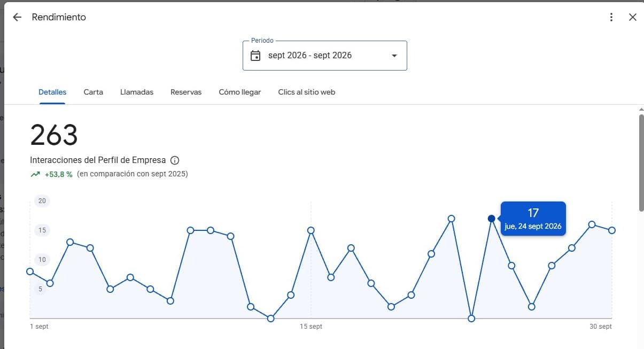
Task: Click the info icon beside Interacciones del Perfil de Empresa
Action: pos(175,160)
